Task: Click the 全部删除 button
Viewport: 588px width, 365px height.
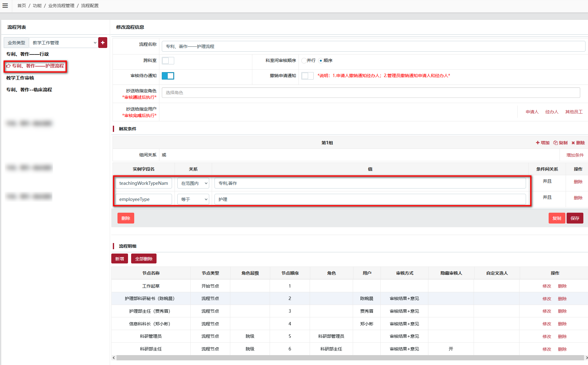Action: click(x=144, y=259)
